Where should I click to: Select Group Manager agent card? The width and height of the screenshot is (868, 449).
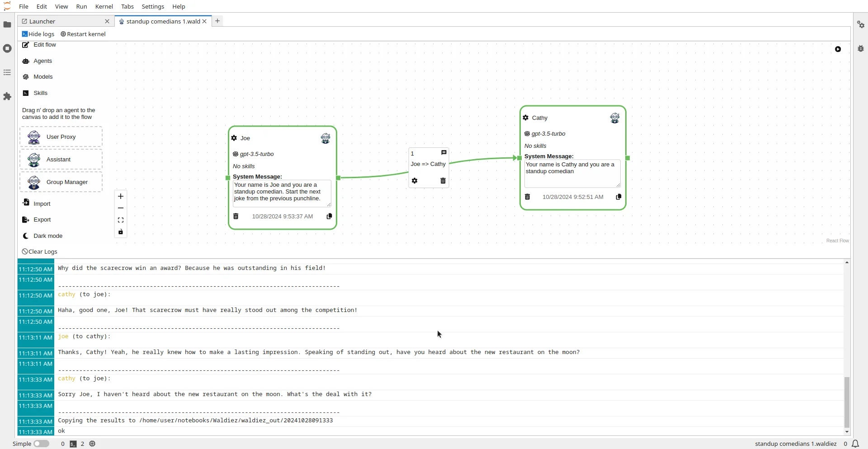tap(61, 182)
